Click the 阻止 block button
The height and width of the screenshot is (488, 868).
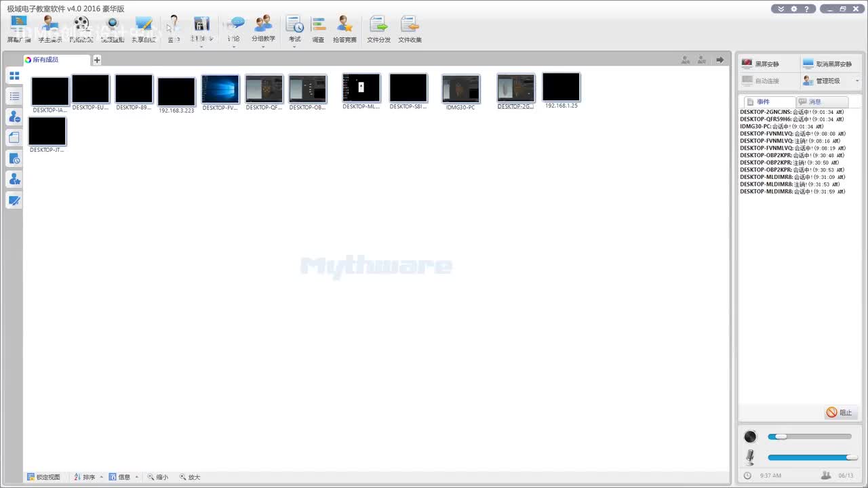tap(841, 413)
